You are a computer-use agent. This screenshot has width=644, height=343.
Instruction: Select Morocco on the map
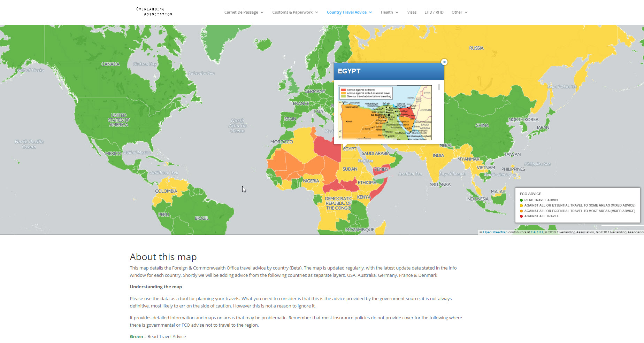282,142
